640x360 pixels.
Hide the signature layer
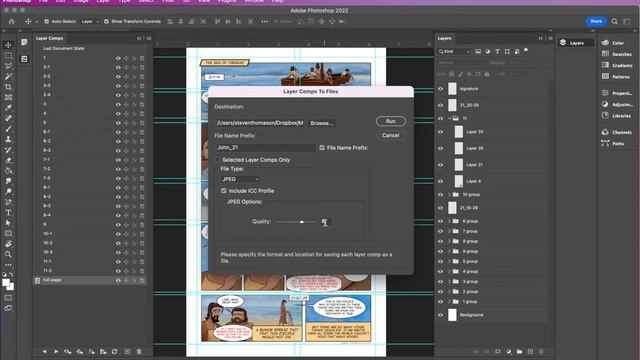(440, 89)
